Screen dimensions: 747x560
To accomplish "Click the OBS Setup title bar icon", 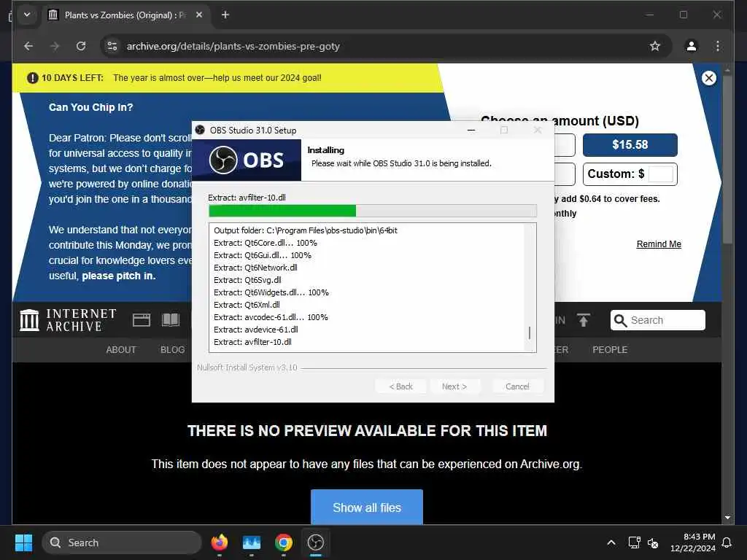I will pyautogui.click(x=200, y=130).
